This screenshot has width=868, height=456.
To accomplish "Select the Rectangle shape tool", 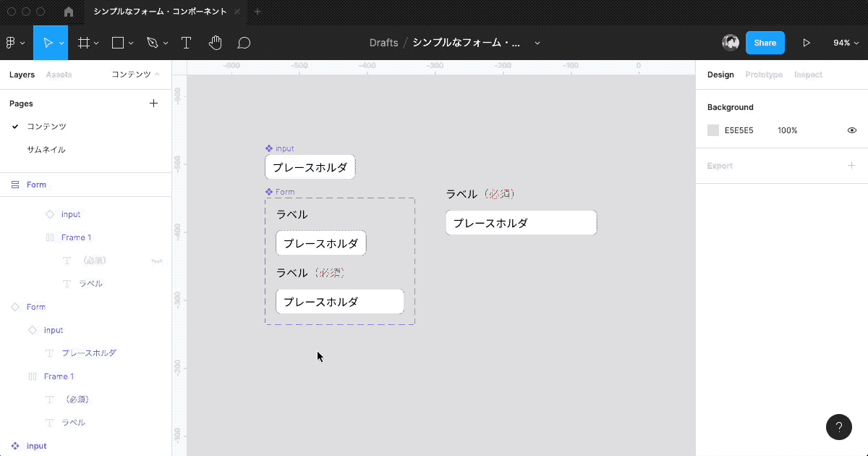I will point(118,43).
